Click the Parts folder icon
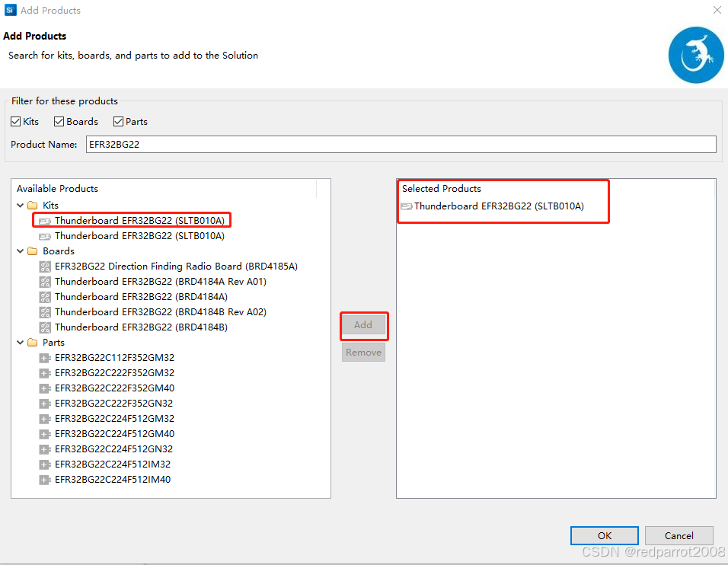Viewport: 728px width, 565px height. 33,343
